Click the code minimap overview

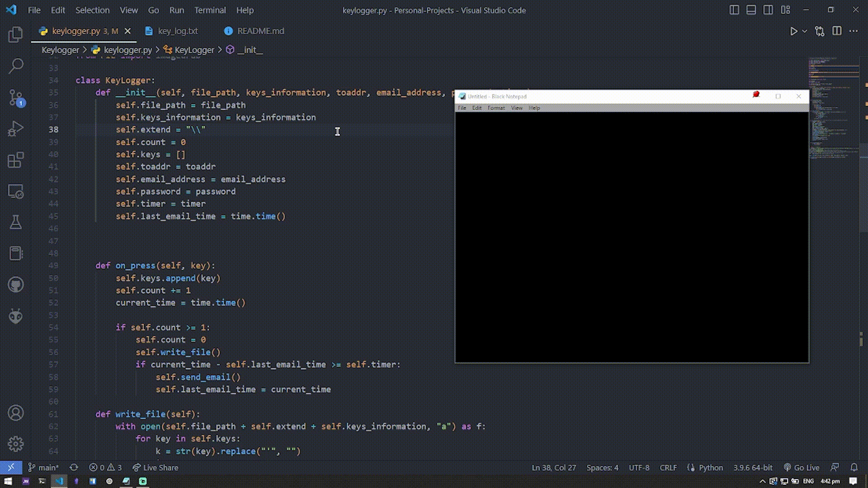tap(833, 108)
